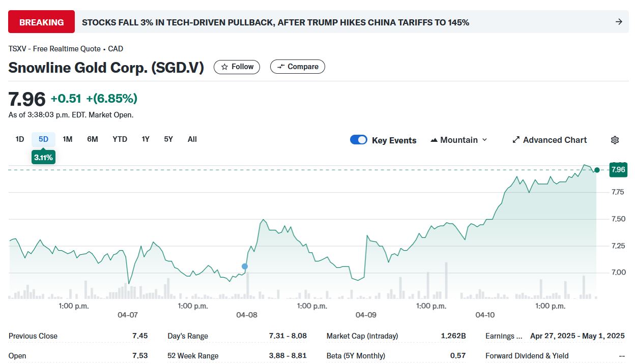Image resolution: width=635 pixels, height=364 pixels.
Task: Click the 7.96 current price tag on chart
Action: pyautogui.click(x=618, y=170)
